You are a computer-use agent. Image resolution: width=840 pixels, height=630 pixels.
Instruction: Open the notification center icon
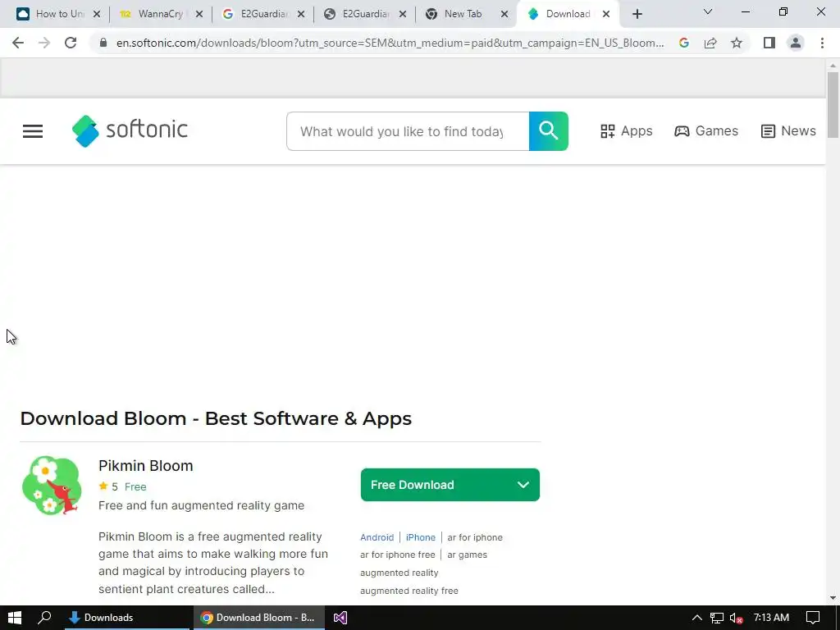coord(813,618)
